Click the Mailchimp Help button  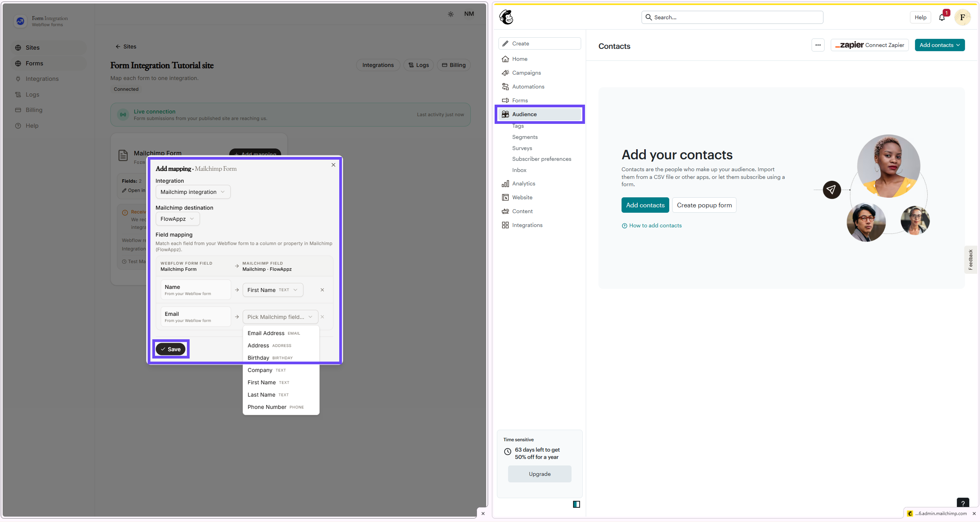(x=920, y=17)
